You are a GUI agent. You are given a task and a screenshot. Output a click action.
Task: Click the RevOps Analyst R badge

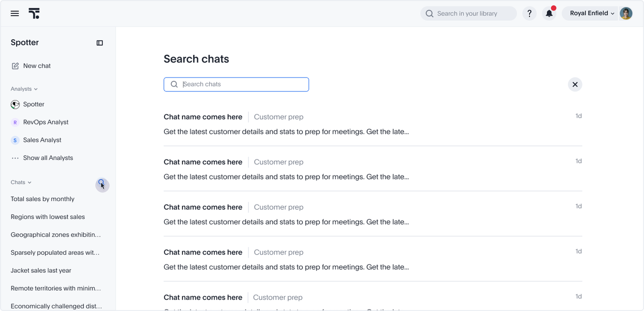(15, 122)
